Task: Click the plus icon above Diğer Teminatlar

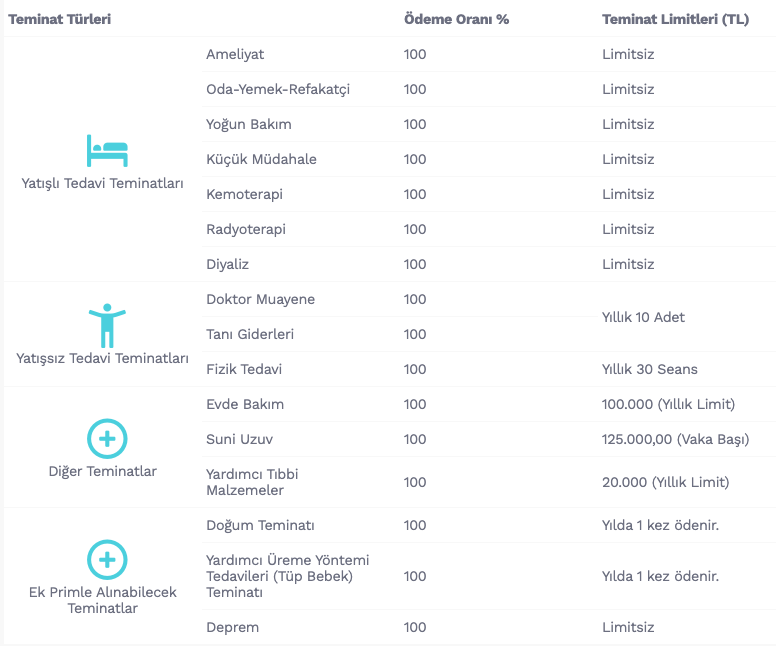Action: [107, 439]
